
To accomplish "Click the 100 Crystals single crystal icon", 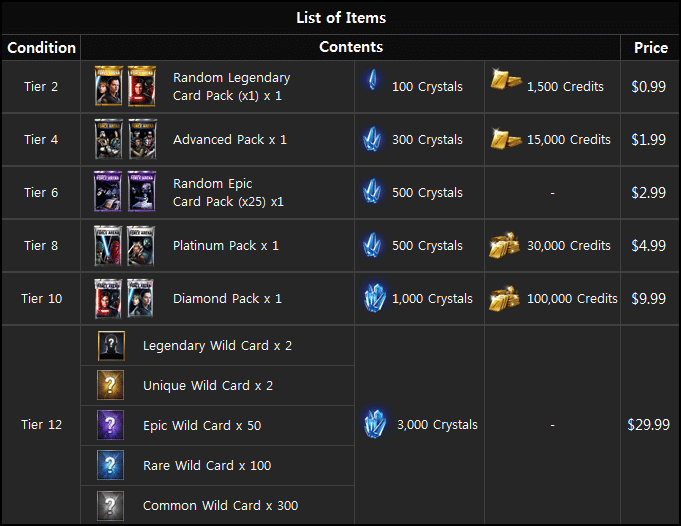I will 372,80.
